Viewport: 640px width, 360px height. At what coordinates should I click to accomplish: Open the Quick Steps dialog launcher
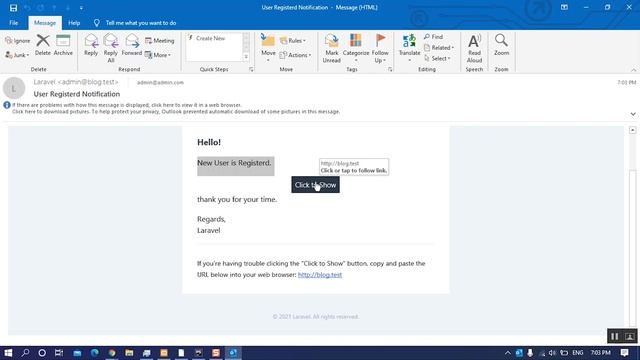pyautogui.click(x=251, y=69)
